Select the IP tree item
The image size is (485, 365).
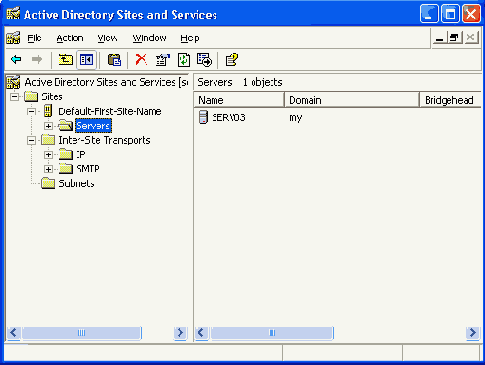click(x=81, y=154)
